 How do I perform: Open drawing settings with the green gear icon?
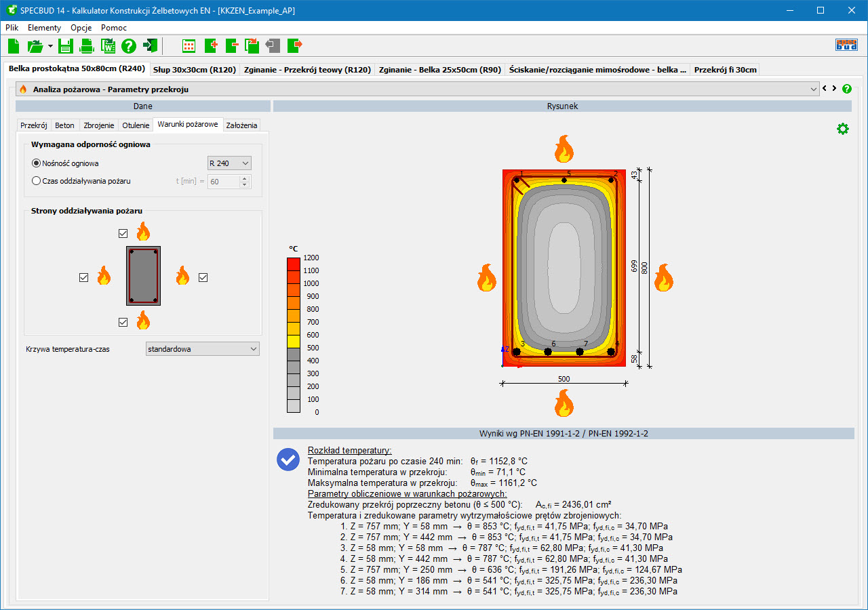pyautogui.click(x=842, y=129)
